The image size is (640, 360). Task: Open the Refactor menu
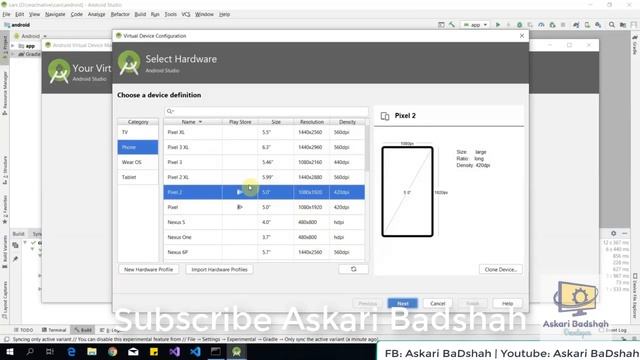pyautogui.click(x=120, y=14)
